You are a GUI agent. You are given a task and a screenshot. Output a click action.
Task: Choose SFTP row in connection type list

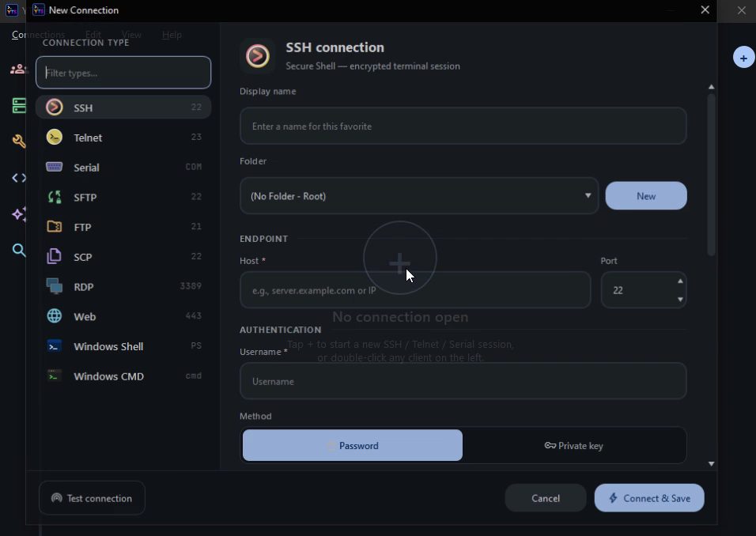(123, 197)
